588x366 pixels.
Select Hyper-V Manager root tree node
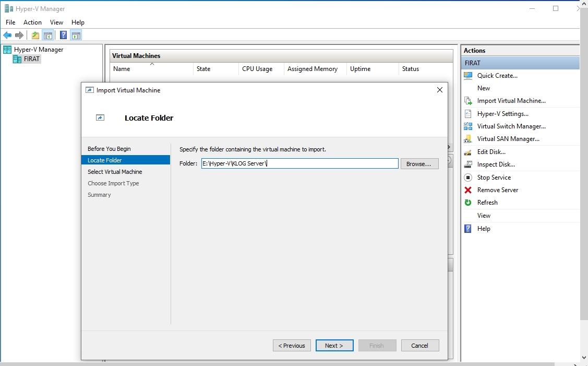coord(39,50)
